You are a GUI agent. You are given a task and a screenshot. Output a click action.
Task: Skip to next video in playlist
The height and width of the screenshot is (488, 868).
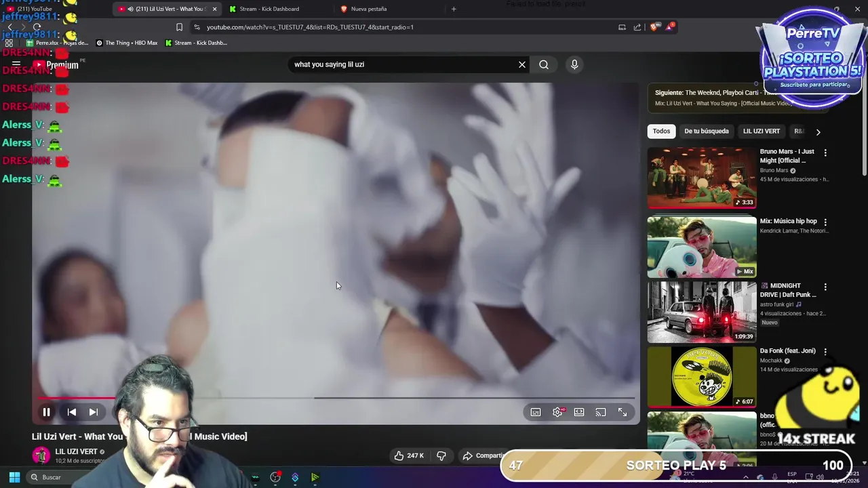tap(94, 412)
